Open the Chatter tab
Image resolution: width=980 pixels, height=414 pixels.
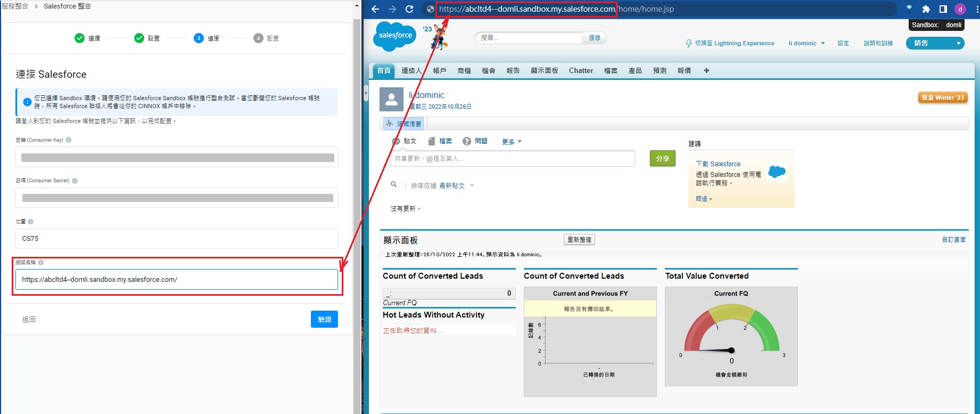coord(581,70)
